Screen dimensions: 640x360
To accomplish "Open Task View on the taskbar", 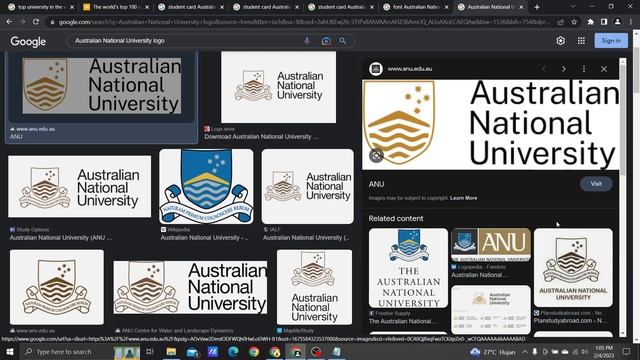I will 149,351.
